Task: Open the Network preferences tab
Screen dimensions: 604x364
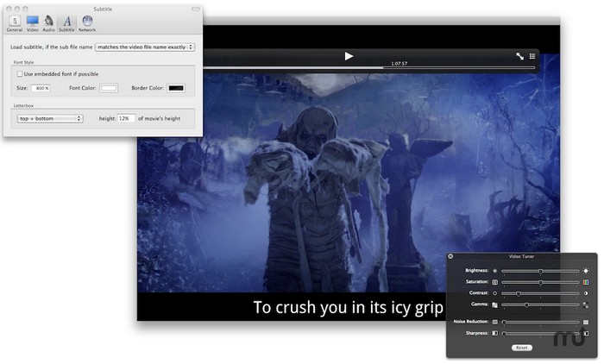Action: coord(87,23)
